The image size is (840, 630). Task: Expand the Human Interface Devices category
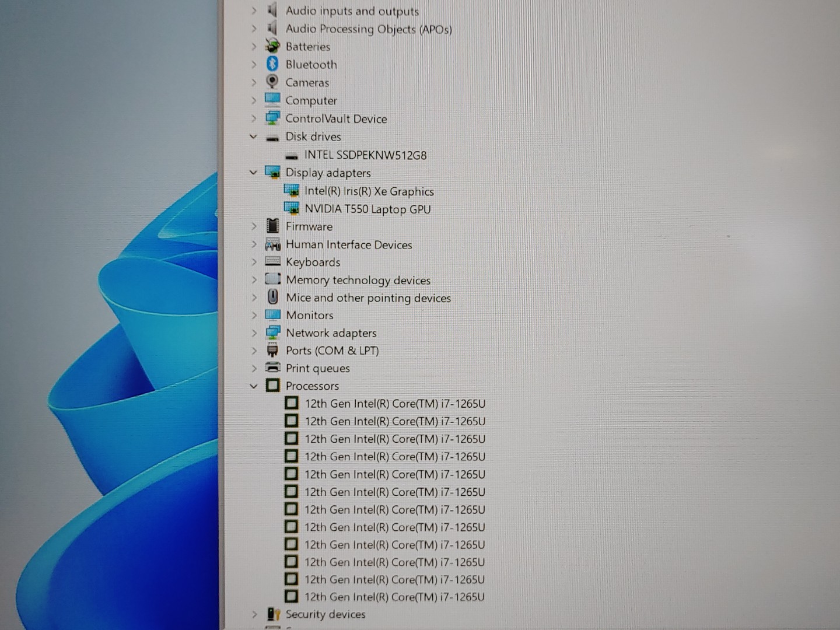coord(254,244)
